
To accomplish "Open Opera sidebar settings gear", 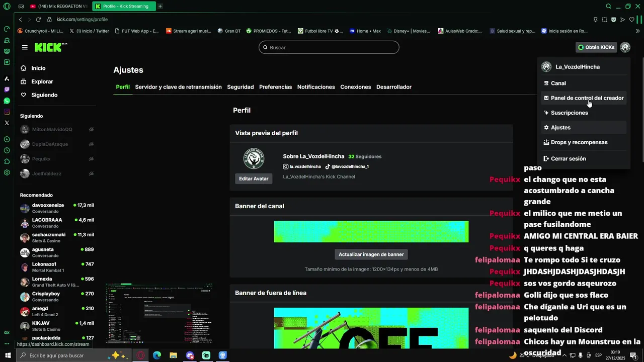I will 7,172.
